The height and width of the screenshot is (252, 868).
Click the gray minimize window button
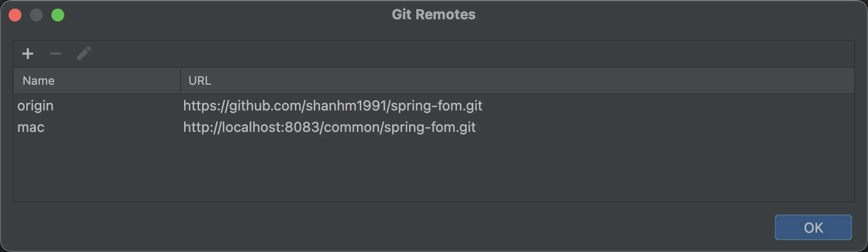tap(36, 15)
